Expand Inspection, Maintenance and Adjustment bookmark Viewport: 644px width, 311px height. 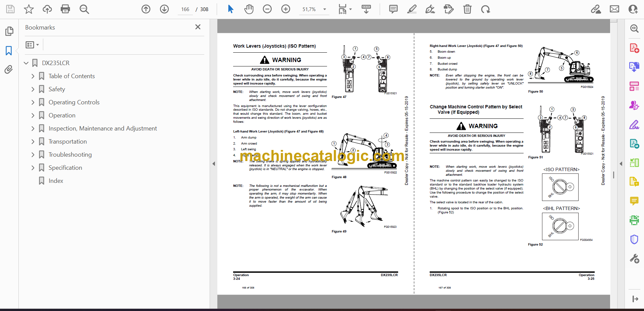33,128
